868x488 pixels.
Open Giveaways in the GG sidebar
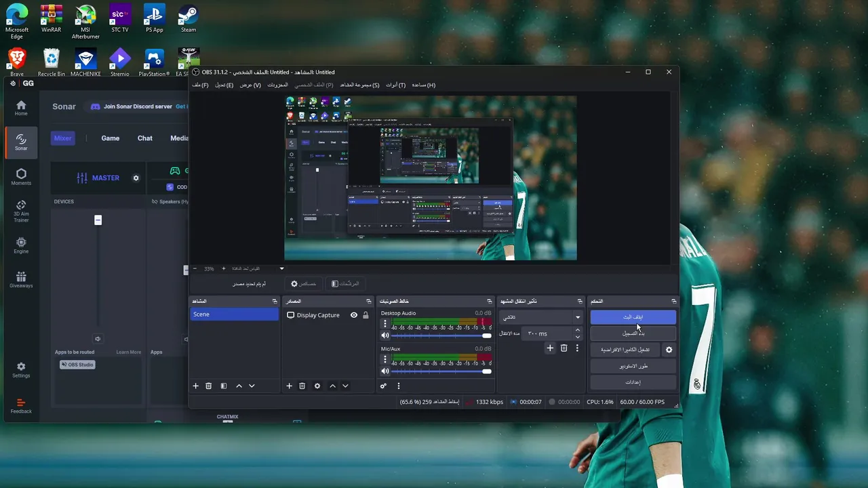pos(21,280)
